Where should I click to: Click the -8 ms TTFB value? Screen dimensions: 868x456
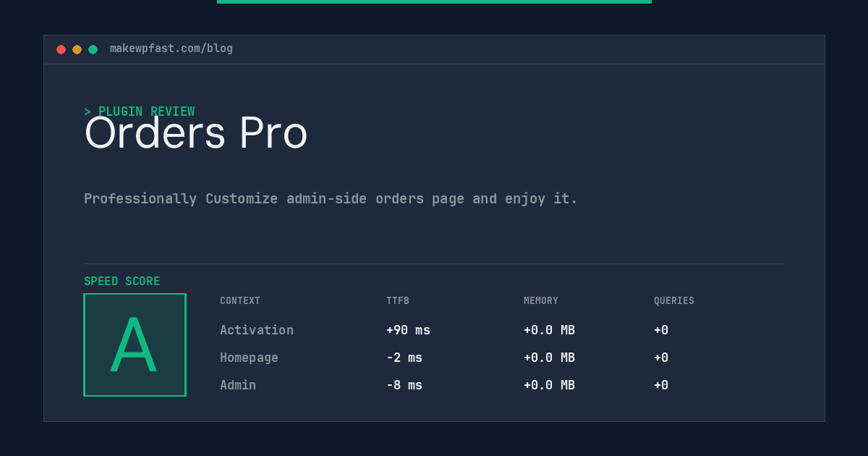404,385
